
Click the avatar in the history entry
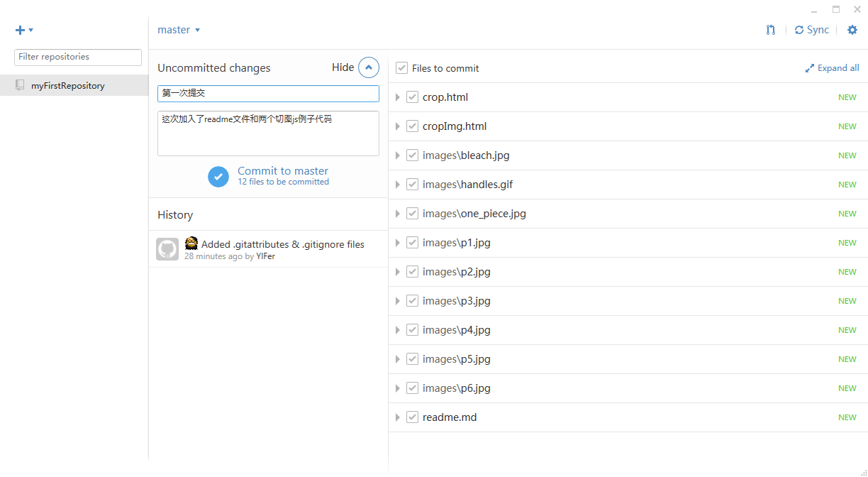coord(167,249)
